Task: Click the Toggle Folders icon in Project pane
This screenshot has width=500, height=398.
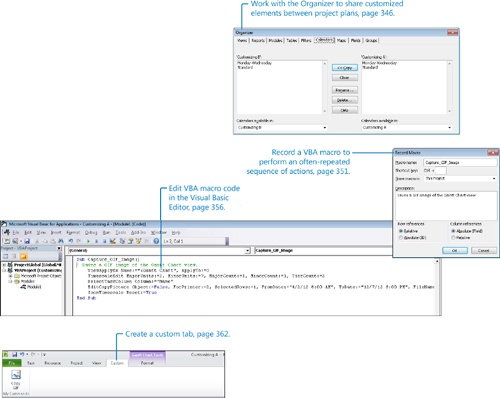Action: point(23,256)
